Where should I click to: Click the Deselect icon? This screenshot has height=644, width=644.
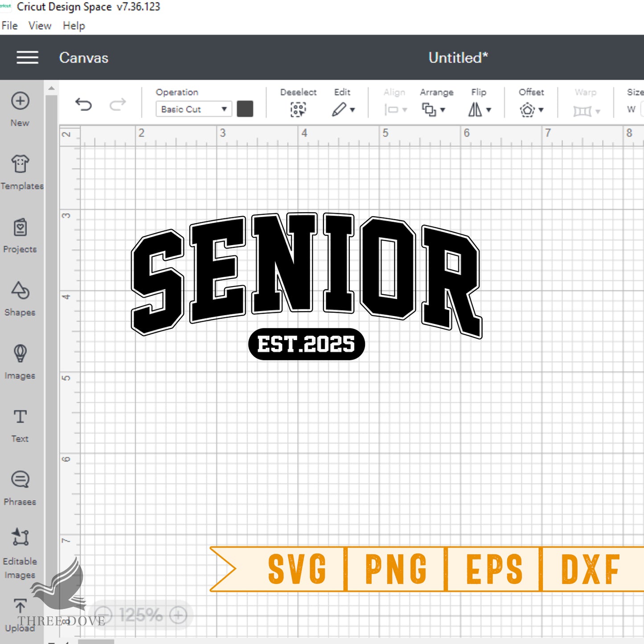[298, 110]
